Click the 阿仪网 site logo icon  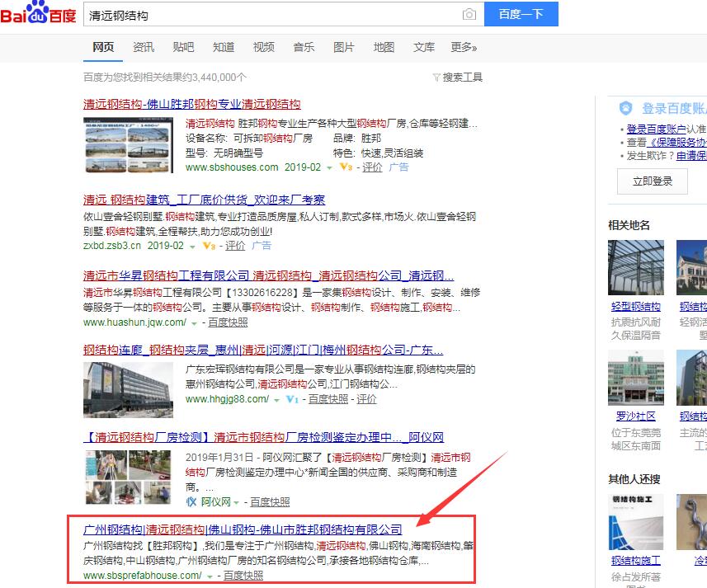tap(191, 502)
